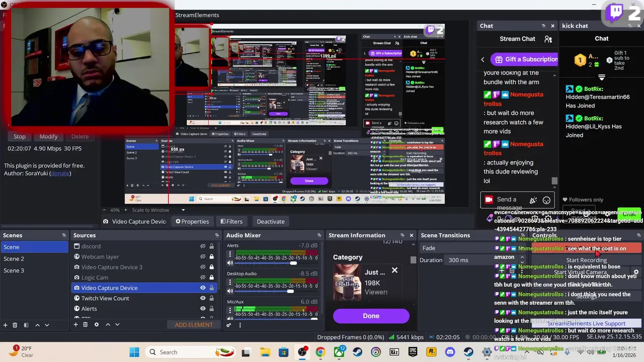Open Windows Start menu on taskbar

pos(134,352)
